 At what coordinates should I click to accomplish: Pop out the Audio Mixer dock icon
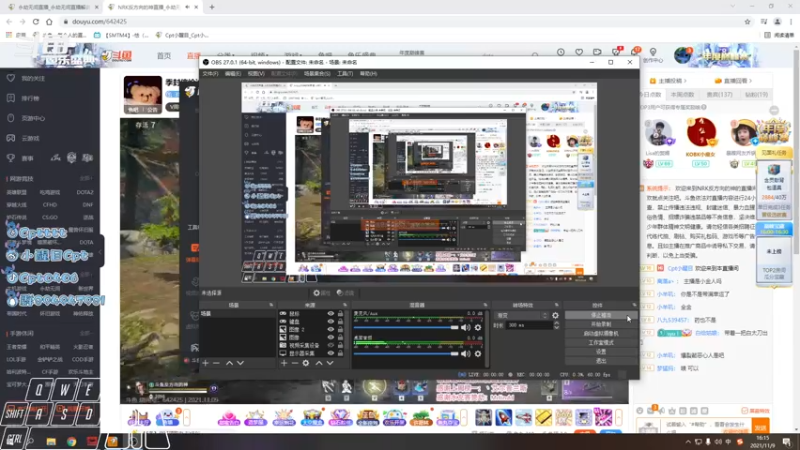[485, 305]
